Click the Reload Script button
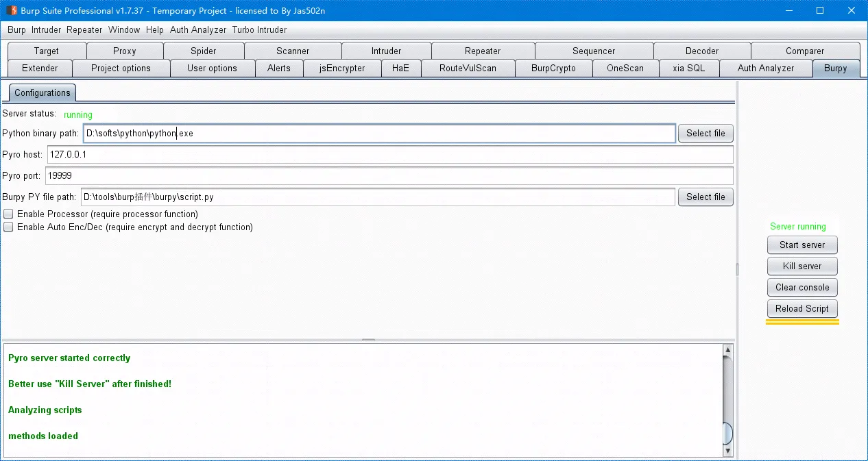The height and width of the screenshot is (461, 868). click(801, 309)
